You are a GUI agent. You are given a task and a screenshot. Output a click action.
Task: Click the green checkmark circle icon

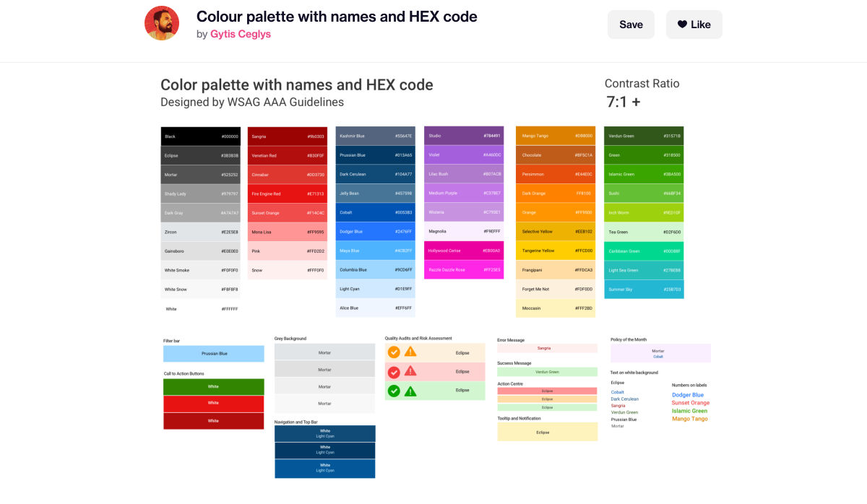(394, 391)
